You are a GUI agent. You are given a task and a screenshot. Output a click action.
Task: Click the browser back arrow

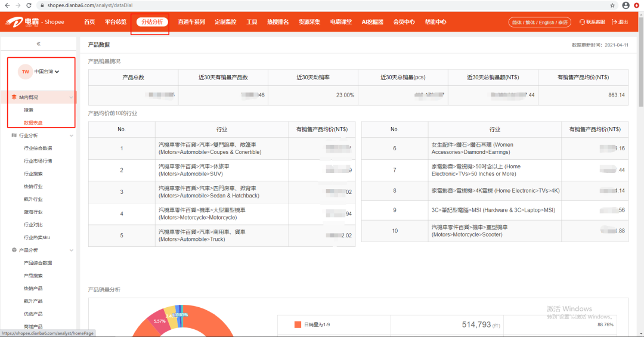[7, 5]
